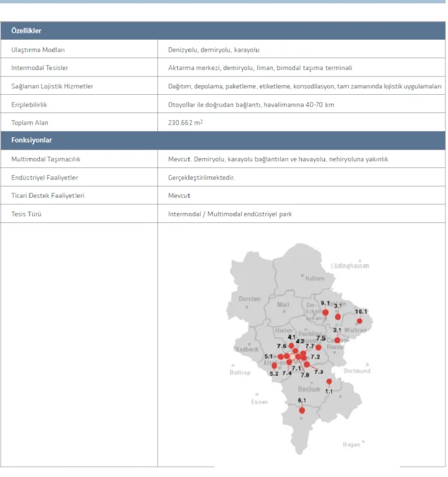
Task: Click the red marker below label 3.1
Action: coord(338,317)
